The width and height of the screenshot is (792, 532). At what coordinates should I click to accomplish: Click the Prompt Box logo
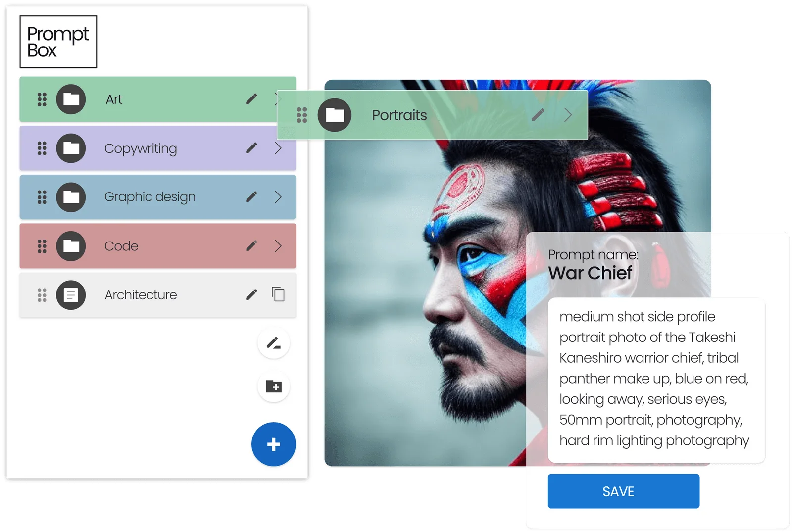[x=58, y=42]
